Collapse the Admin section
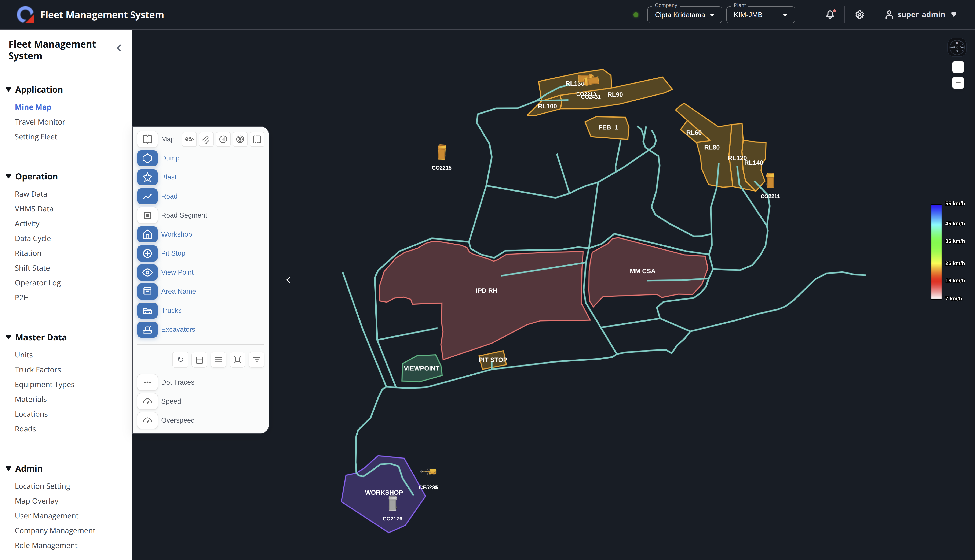Screen dimensions: 975x560 click(8, 468)
